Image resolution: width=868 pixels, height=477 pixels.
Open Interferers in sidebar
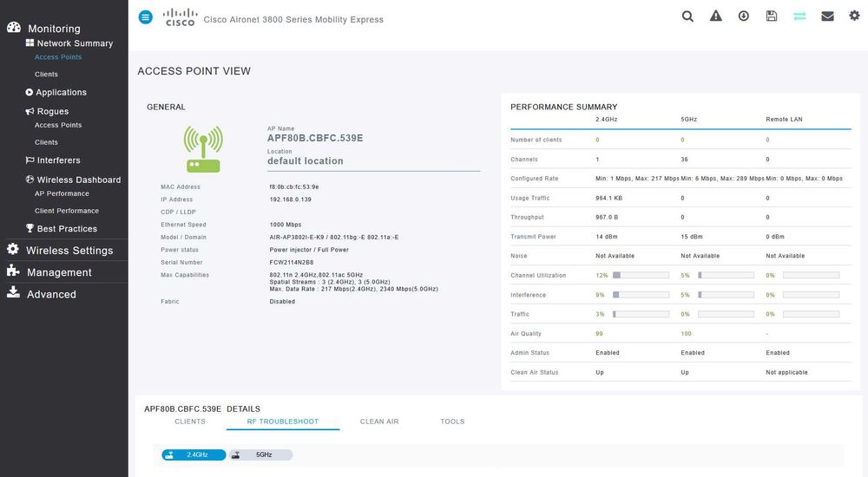(58, 160)
